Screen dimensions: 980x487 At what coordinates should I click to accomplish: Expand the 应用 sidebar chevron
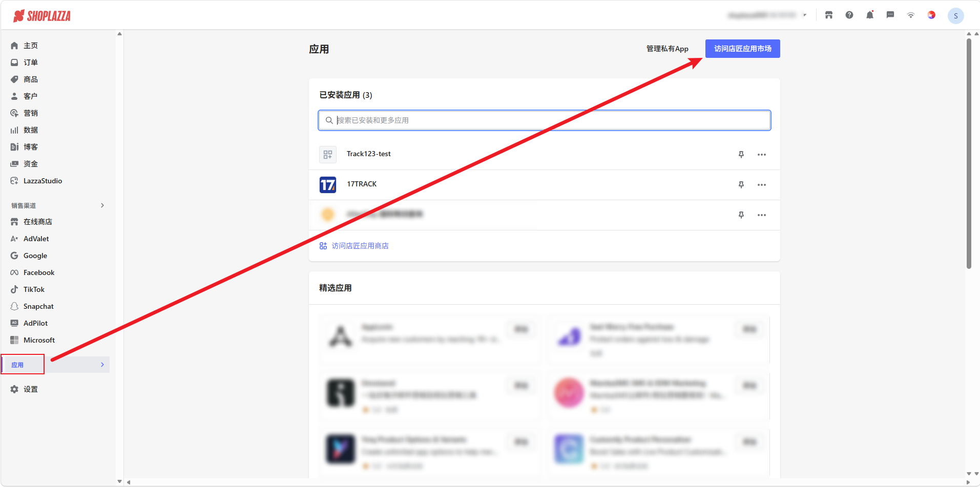[102, 365]
